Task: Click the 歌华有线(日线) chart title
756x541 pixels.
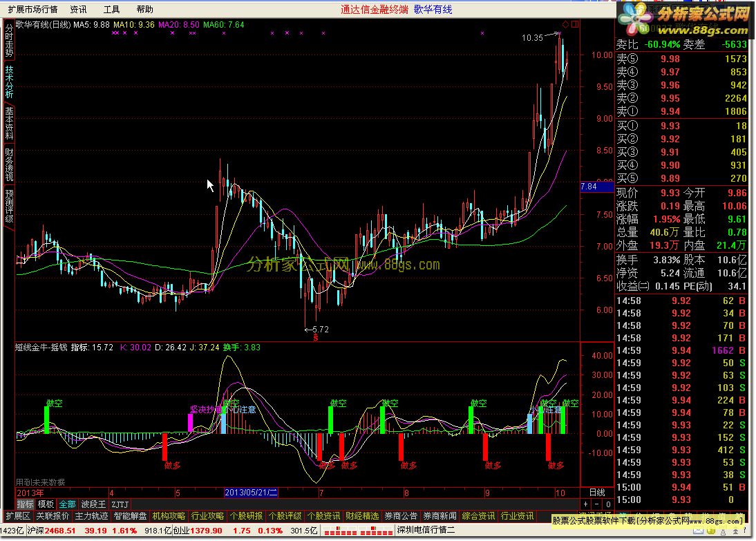Action: (44, 25)
